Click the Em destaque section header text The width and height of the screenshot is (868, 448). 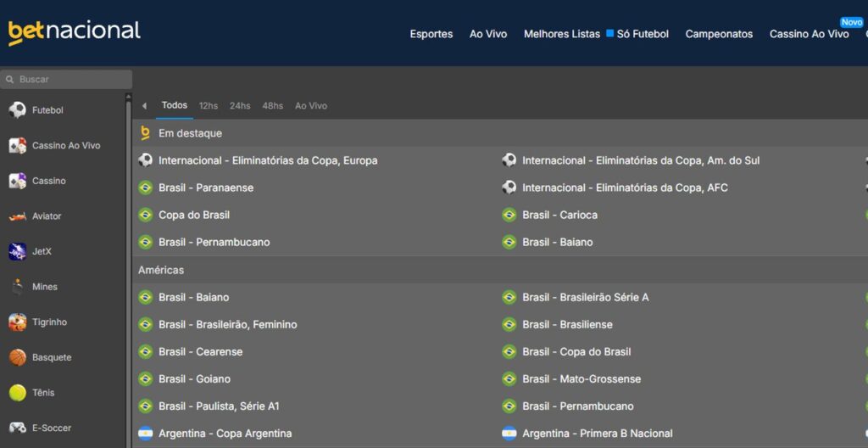pyautogui.click(x=191, y=133)
